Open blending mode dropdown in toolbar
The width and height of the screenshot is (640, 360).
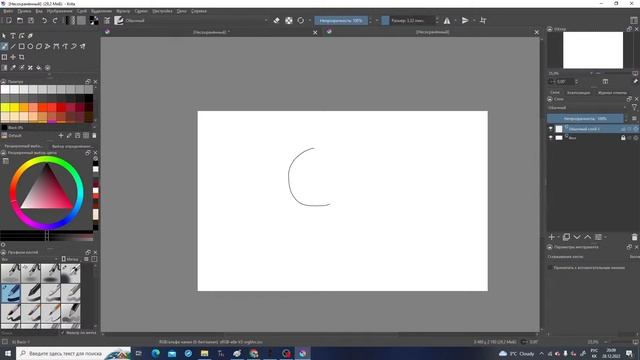tap(197, 20)
